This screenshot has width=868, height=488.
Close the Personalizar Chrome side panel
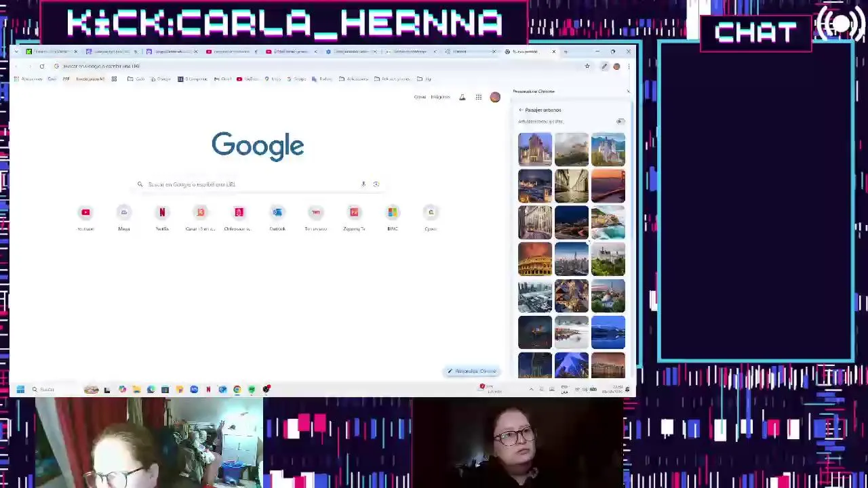tap(628, 91)
